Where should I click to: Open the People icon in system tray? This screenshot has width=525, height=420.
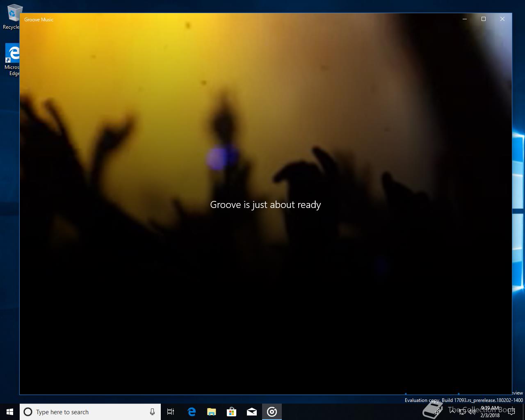tap(438, 412)
